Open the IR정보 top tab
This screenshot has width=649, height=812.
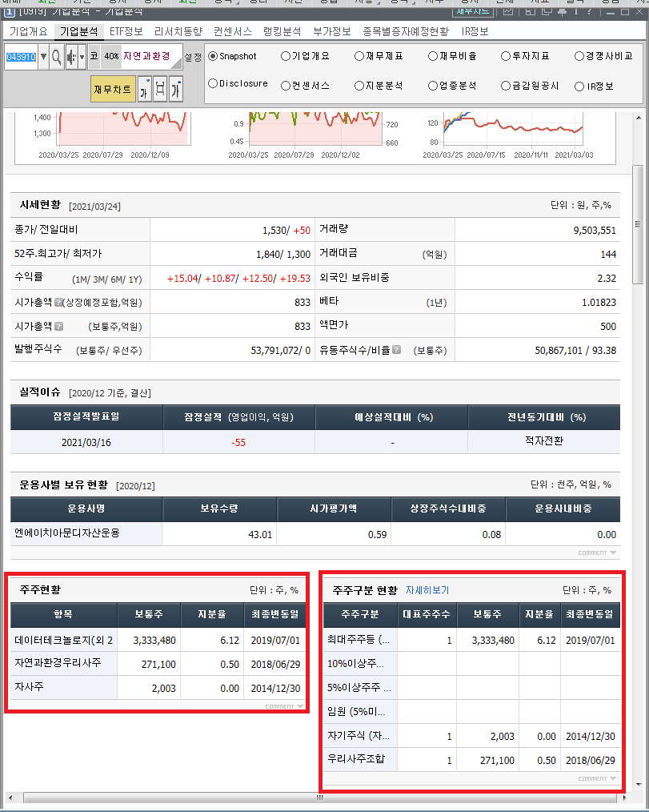tap(475, 31)
